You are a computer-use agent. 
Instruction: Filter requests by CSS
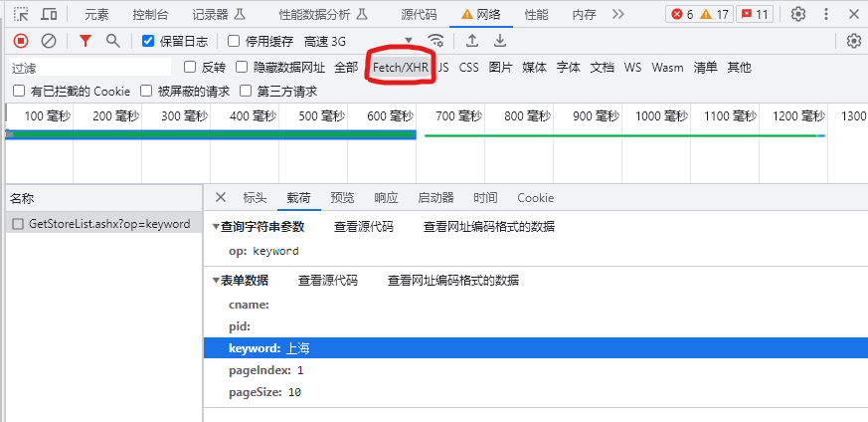(x=469, y=68)
